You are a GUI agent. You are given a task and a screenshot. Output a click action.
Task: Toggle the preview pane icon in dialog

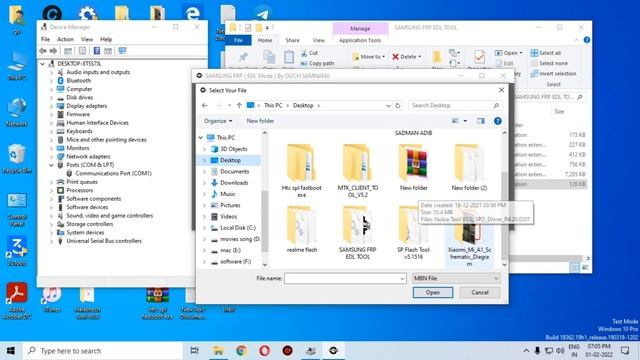tap(481, 121)
